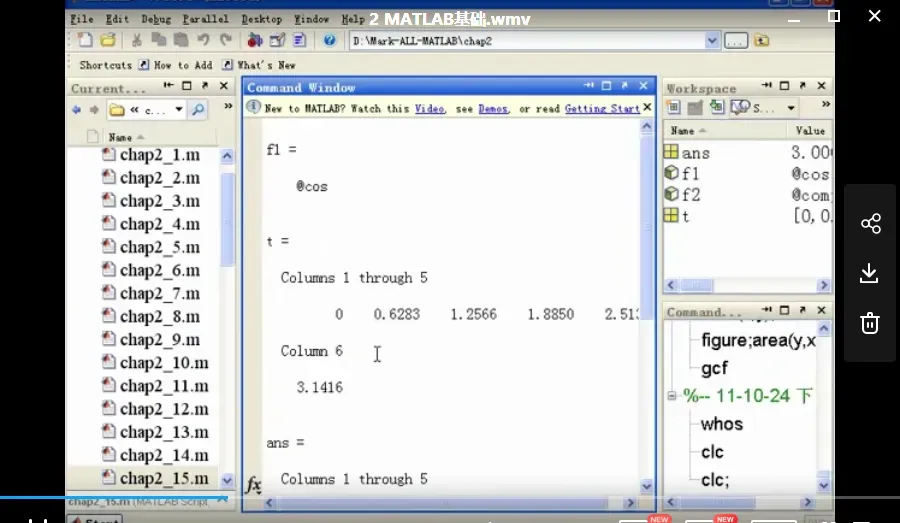Open the Current Folder location dropdown
The height and width of the screenshot is (523, 900).
179,110
